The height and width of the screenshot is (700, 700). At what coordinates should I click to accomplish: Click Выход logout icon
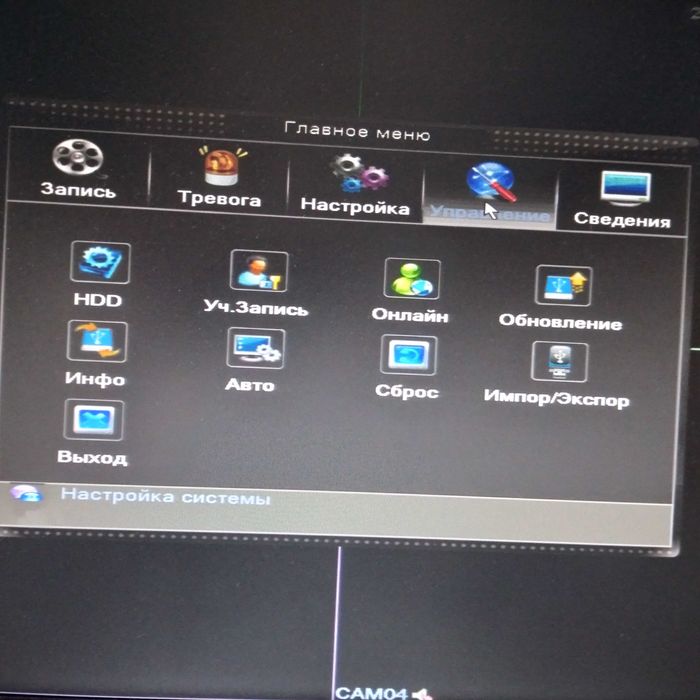tap(94, 420)
